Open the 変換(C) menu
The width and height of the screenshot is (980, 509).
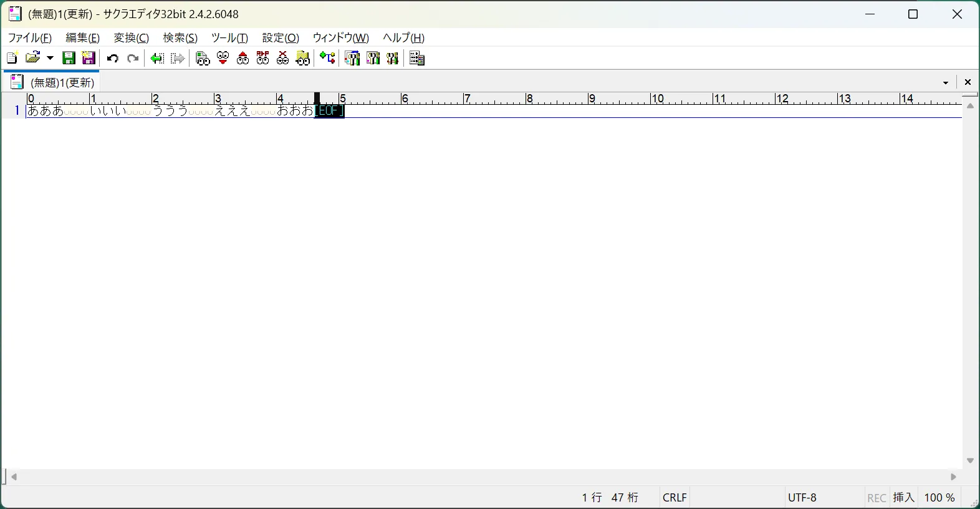[x=132, y=37]
